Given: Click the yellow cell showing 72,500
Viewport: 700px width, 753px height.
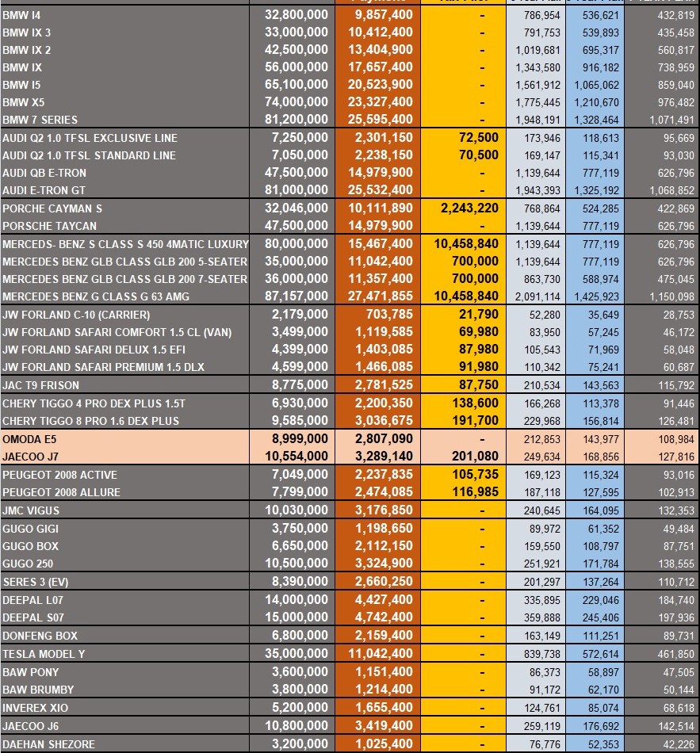Looking at the screenshot, I should click(x=464, y=138).
